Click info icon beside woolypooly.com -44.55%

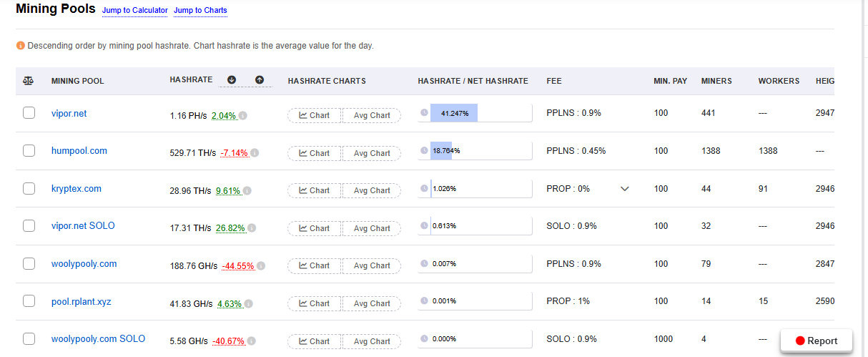coord(261,266)
